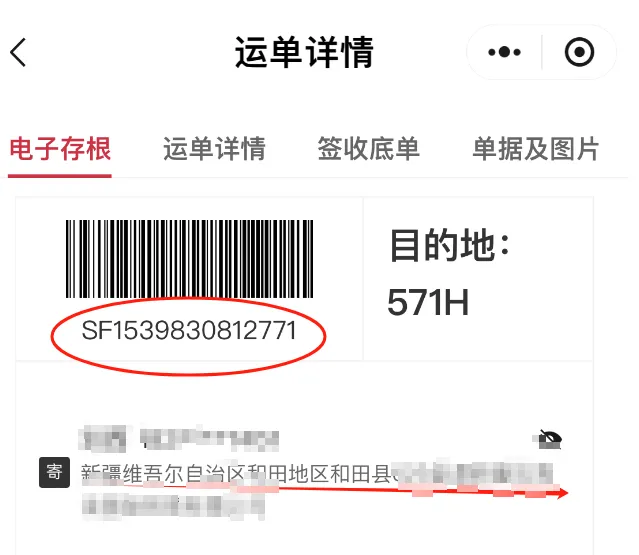Click the red arrow tip beside address

562,493
